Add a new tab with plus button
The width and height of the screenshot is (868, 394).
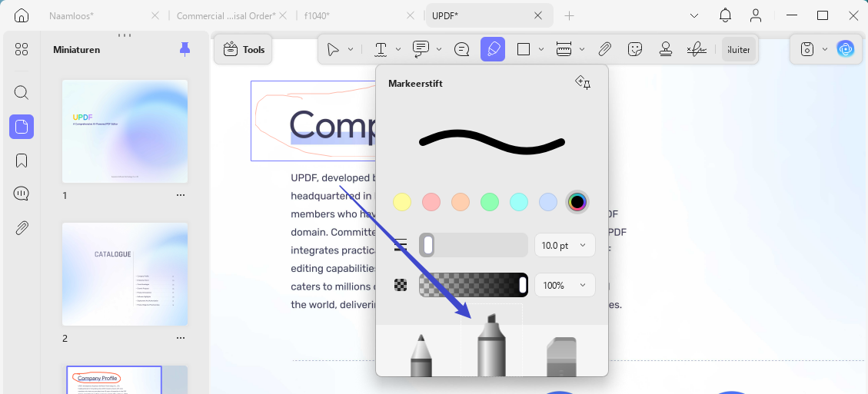569,15
